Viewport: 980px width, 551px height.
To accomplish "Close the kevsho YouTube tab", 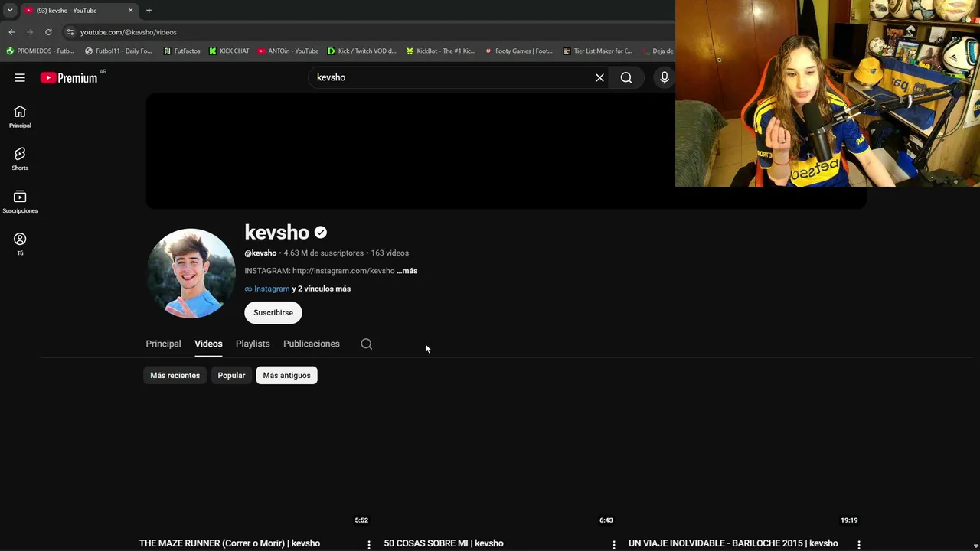I will (x=130, y=11).
